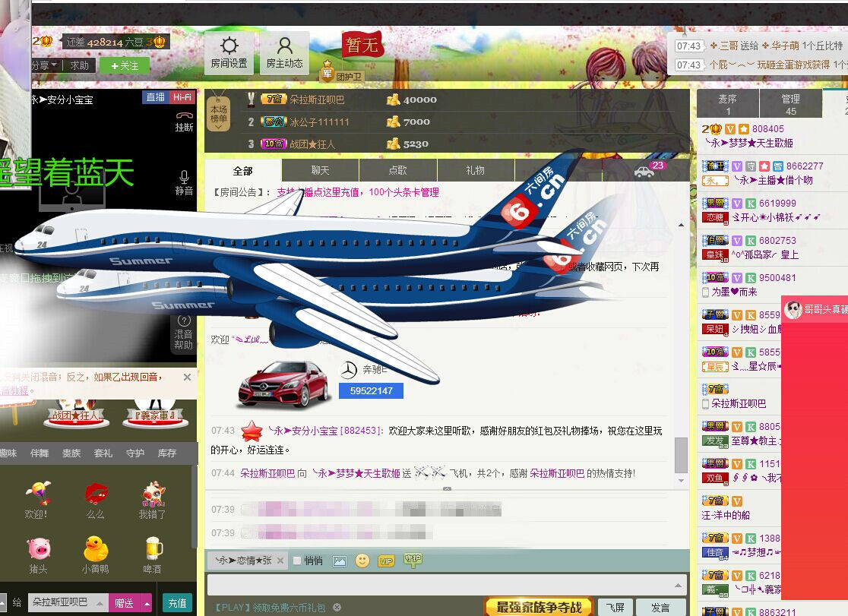The height and width of the screenshot is (616, 848).
Task: Click the 飞屏 fly-screen button
Action: coord(615,608)
